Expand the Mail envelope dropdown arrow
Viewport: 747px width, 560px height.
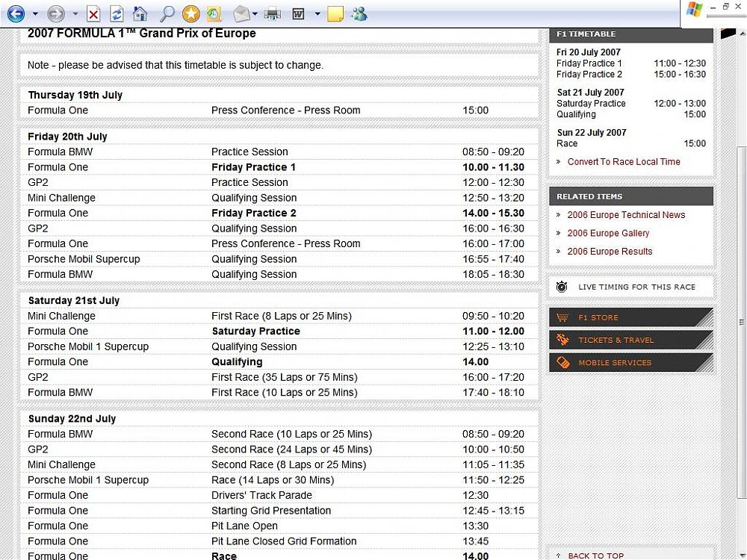tap(255, 13)
